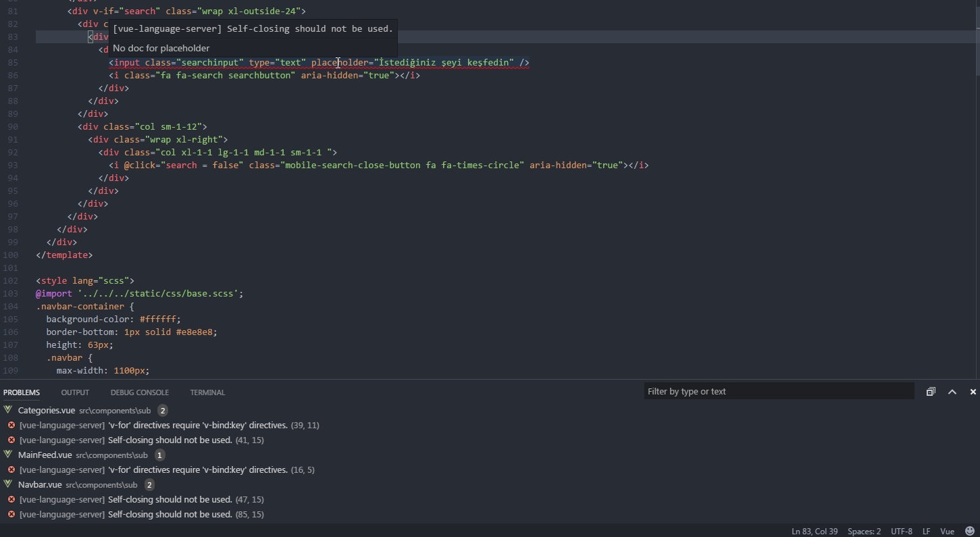Collapse all problems in panel

tap(931, 392)
